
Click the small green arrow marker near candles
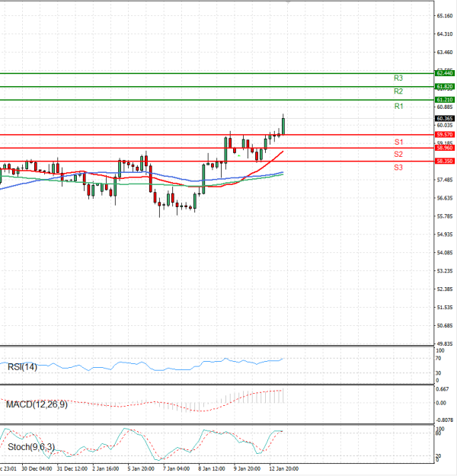(x=239, y=155)
